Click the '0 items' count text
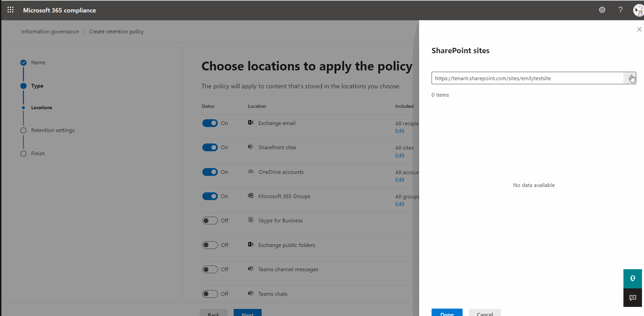644x316 pixels. click(x=440, y=95)
